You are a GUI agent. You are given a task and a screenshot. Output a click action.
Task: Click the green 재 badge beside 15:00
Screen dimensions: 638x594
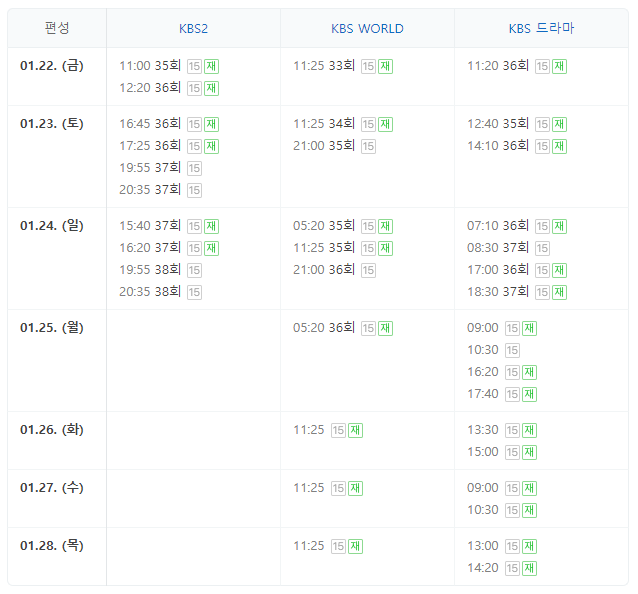tap(529, 452)
